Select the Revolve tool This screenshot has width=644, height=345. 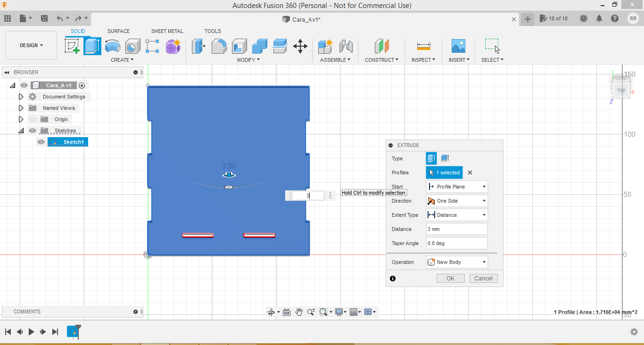coord(112,46)
